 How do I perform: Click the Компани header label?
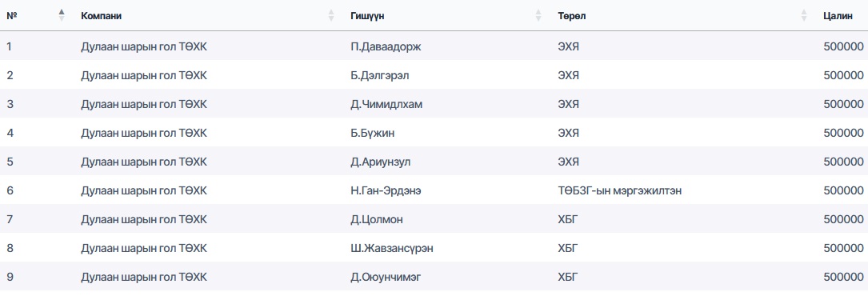pos(102,16)
